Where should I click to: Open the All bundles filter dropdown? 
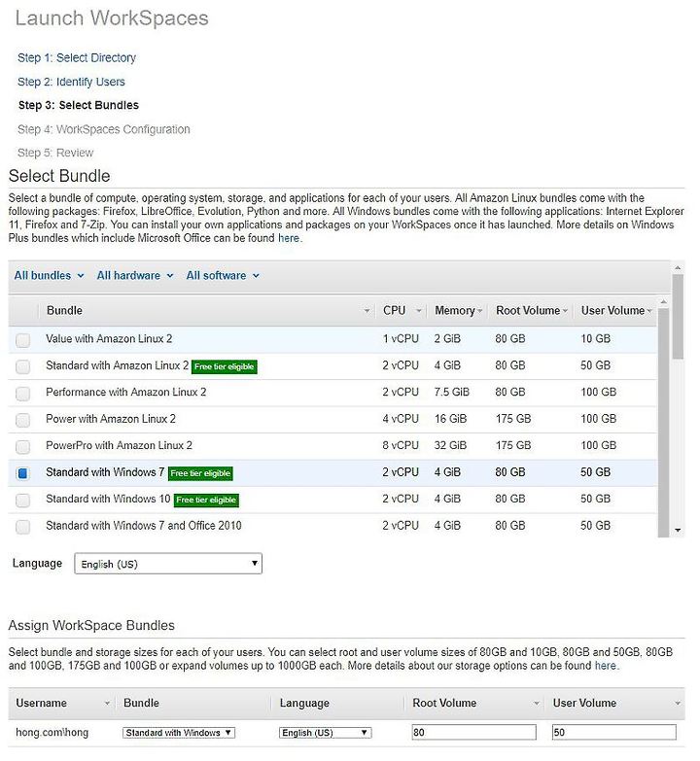49,276
